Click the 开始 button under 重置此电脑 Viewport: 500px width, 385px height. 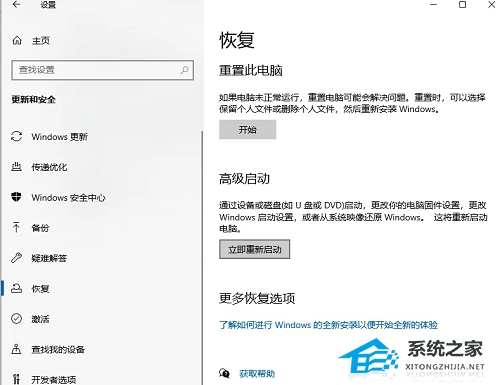247,130
